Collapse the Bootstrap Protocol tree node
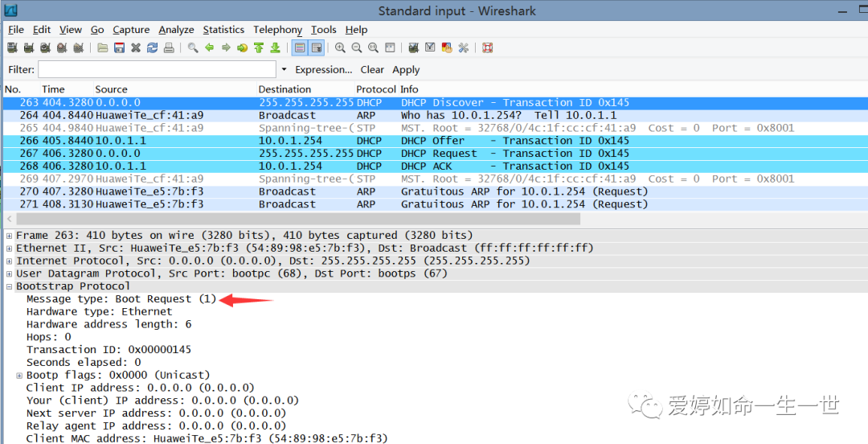The width and height of the screenshot is (868, 444). point(9,286)
